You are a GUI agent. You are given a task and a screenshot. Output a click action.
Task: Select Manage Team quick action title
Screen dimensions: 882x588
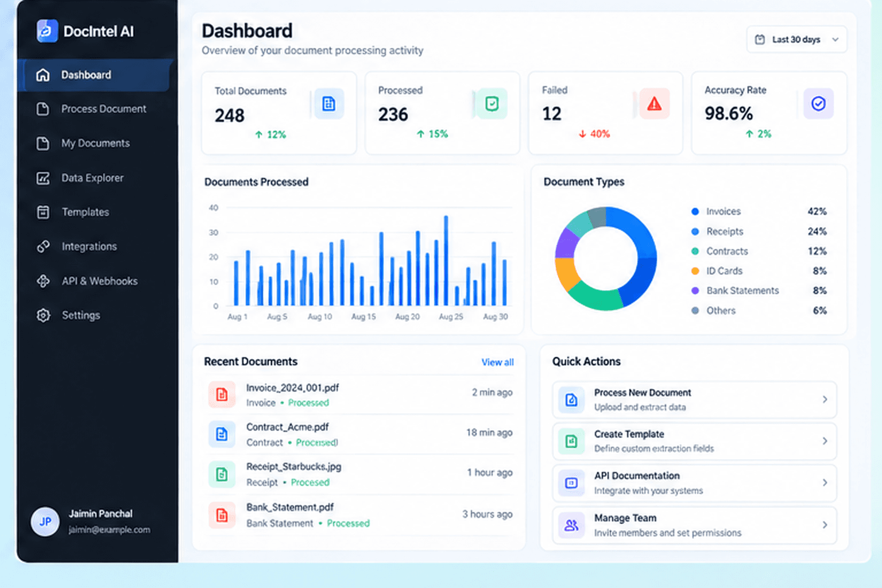tap(625, 518)
